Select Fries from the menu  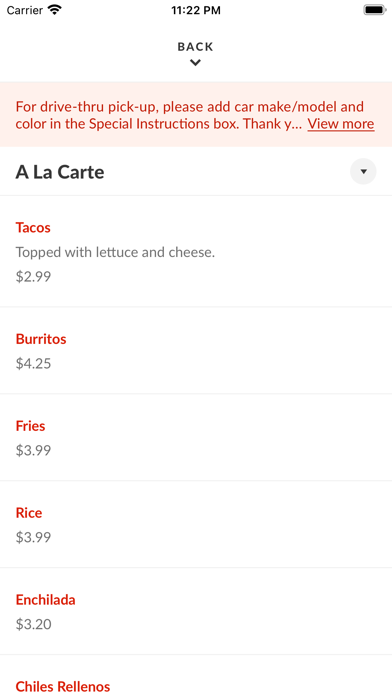[196, 437]
